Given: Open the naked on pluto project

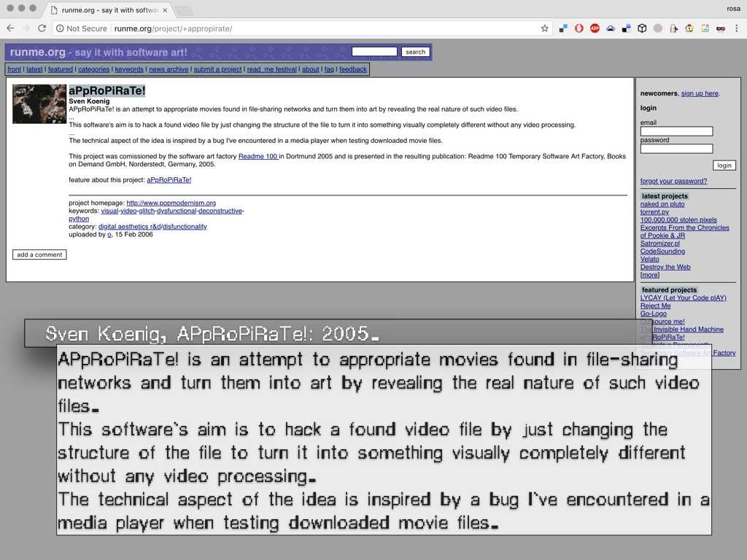Looking at the screenshot, I should [x=662, y=204].
